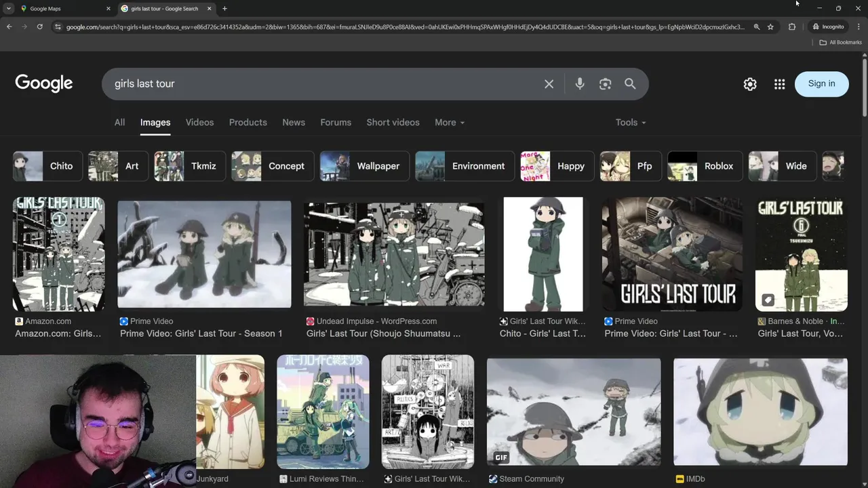
Task: Submit search with magnifying glass icon
Action: pos(630,84)
